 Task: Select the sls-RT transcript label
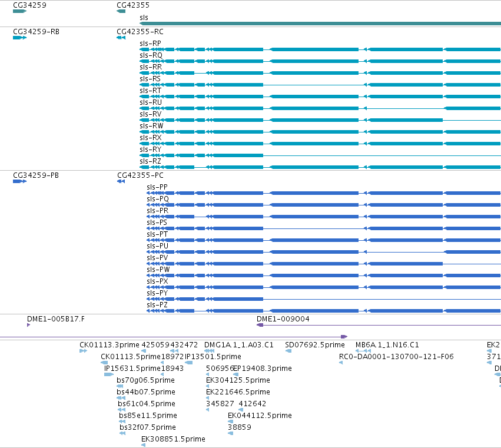point(150,91)
